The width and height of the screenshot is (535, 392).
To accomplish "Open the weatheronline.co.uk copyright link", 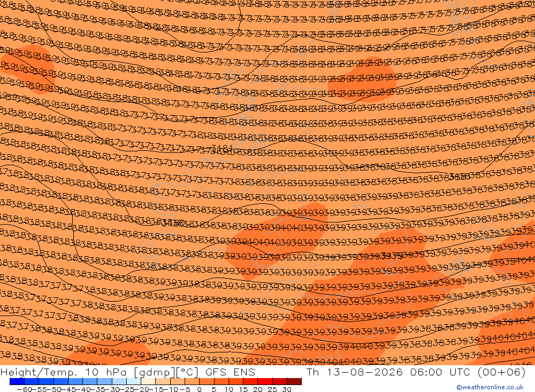I will click(x=490, y=387).
